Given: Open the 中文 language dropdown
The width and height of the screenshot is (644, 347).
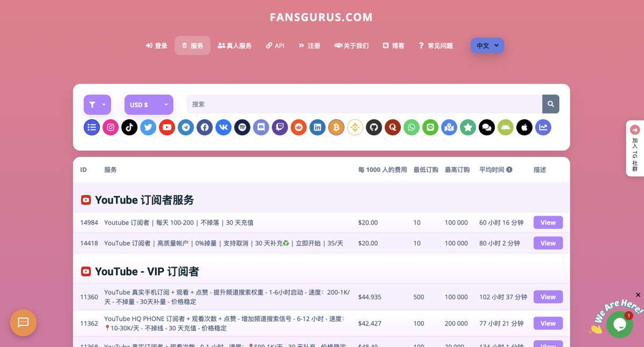Looking at the screenshot, I should coord(487,46).
